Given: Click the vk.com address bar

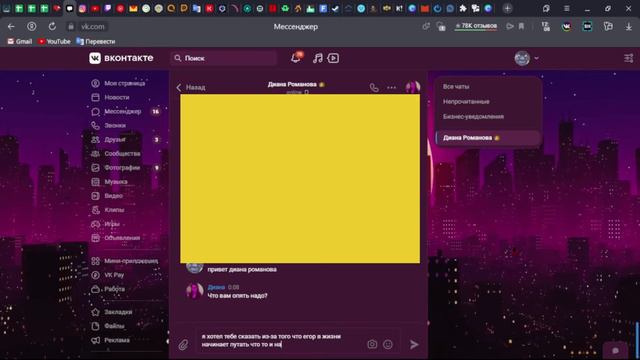Looking at the screenshot, I should [93, 27].
